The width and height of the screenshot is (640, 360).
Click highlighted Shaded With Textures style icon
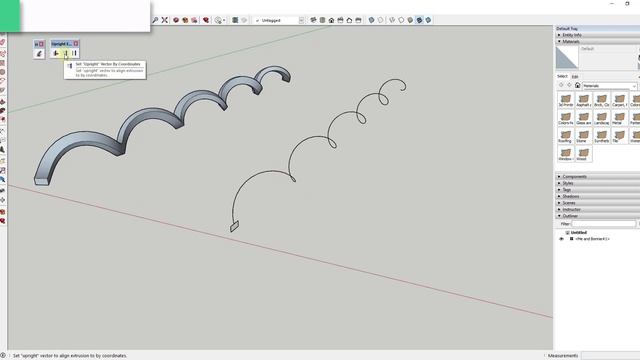(x=419, y=20)
